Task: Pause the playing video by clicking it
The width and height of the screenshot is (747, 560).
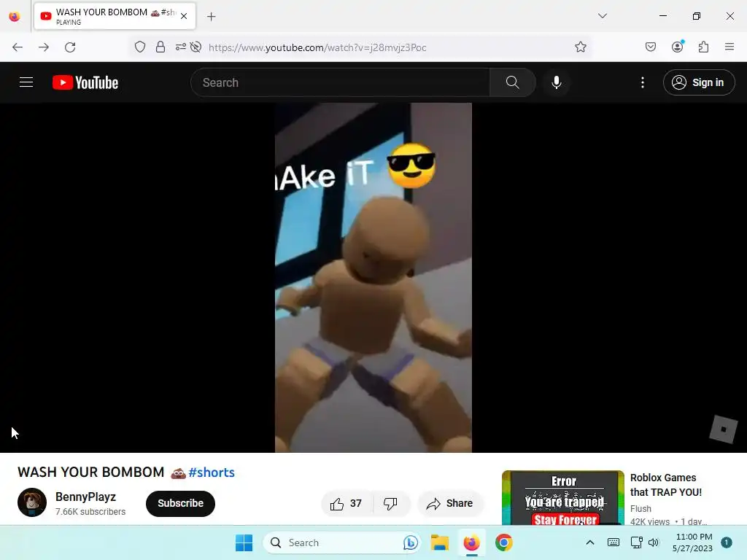Action: pyautogui.click(x=373, y=278)
